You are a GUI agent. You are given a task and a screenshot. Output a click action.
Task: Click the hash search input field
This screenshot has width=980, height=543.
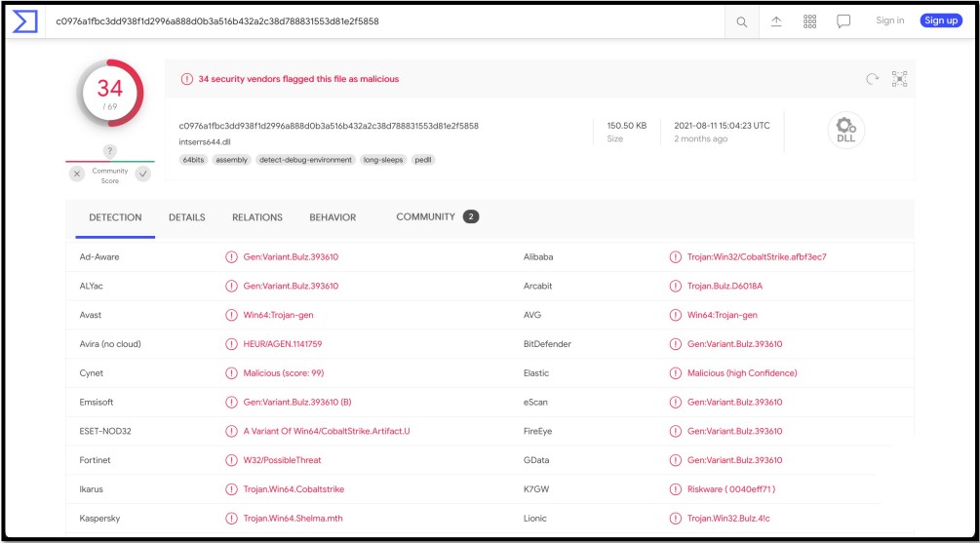tap(387, 21)
